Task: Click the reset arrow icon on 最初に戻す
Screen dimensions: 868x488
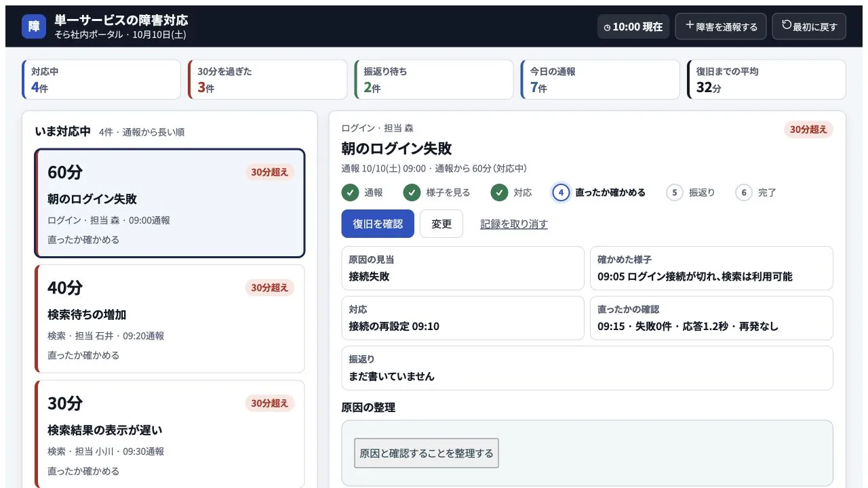Action: click(x=787, y=25)
